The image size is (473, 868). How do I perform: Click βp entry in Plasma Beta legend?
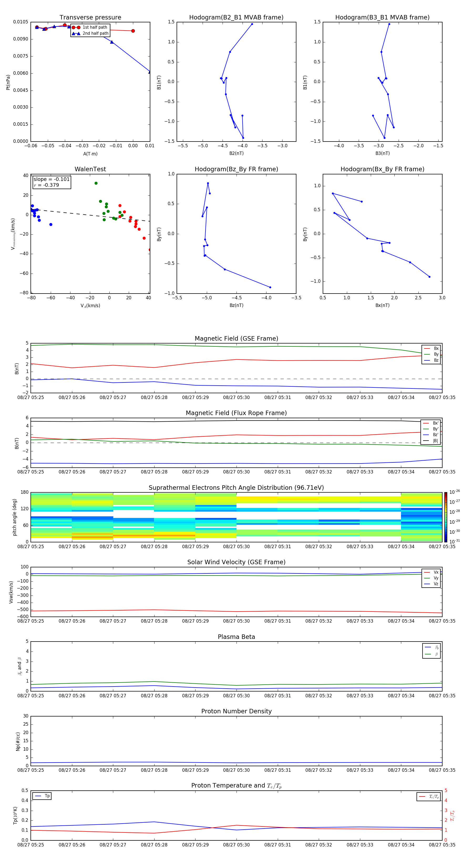432,647
